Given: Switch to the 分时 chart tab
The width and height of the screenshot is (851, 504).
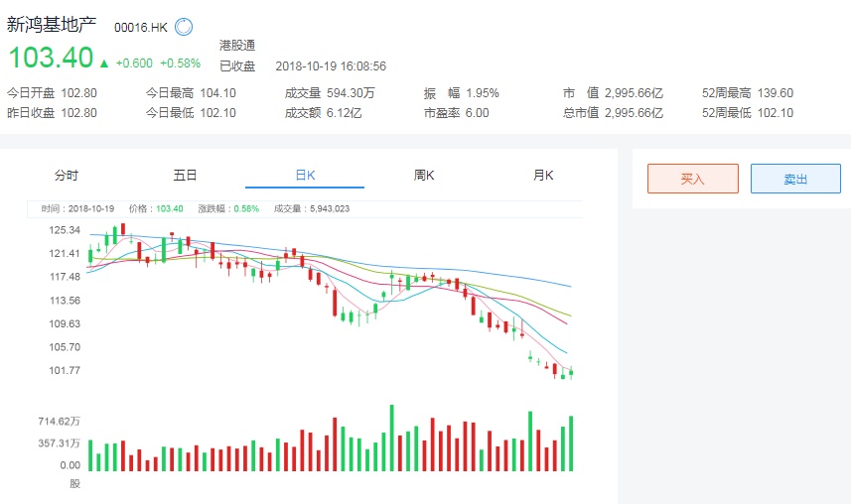Looking at the screenshot, I should (67, 176).
